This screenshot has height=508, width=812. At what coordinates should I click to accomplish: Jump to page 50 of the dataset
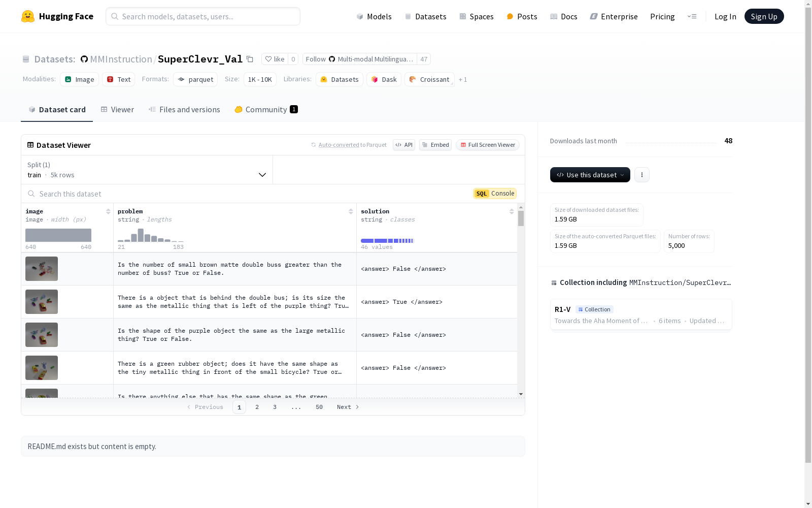click(x=319, y=407)
